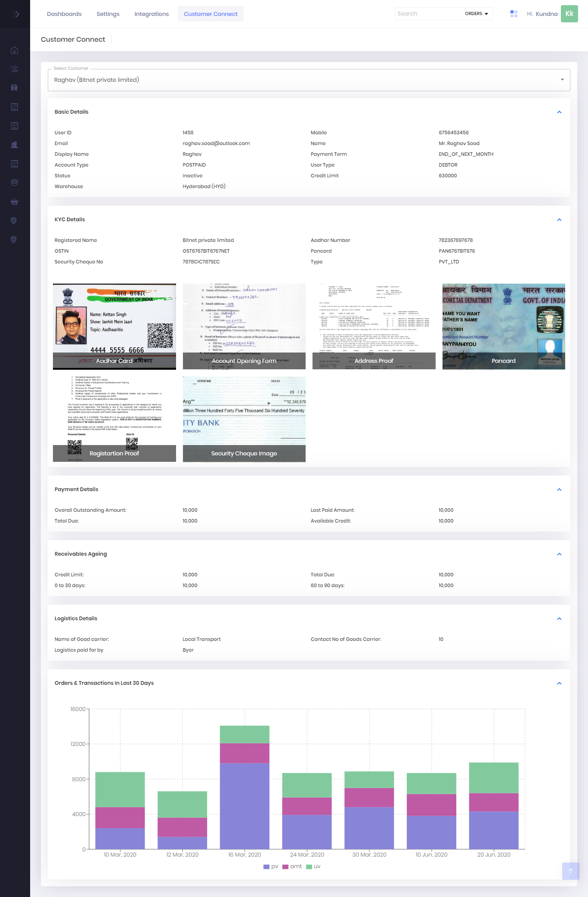
Task: Go to the Dashboards tab
Action: point(64,14)
